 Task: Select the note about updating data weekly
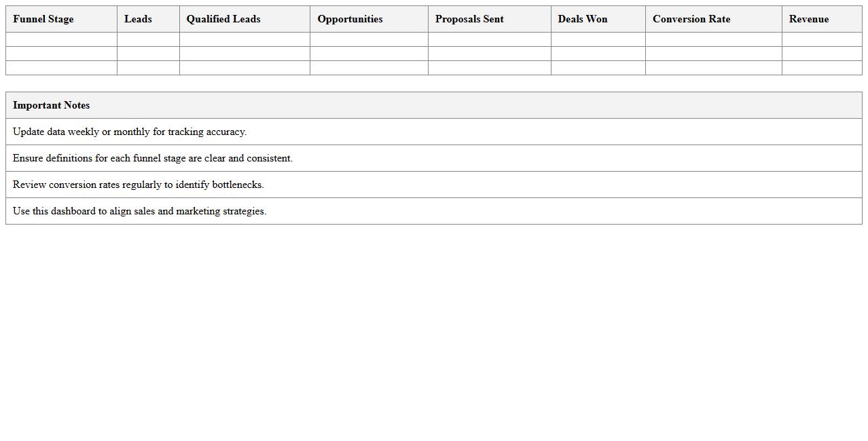pyautogui.click(x=129, y=132)
